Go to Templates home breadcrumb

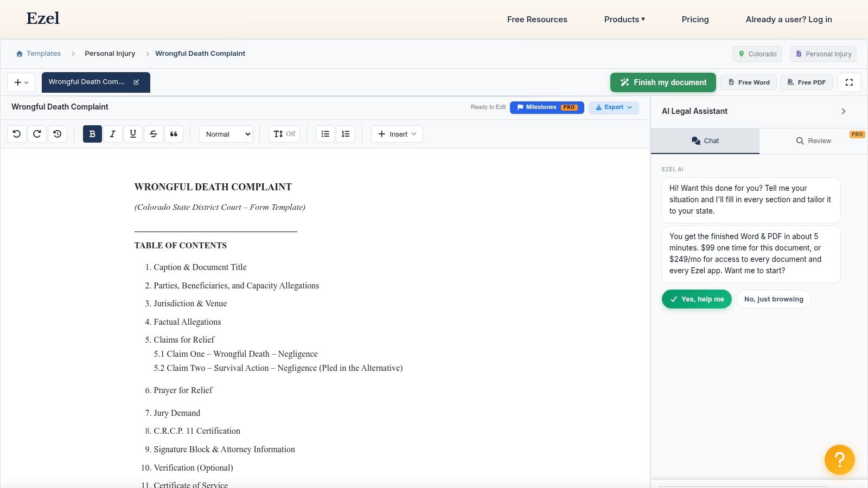(39, 54)
